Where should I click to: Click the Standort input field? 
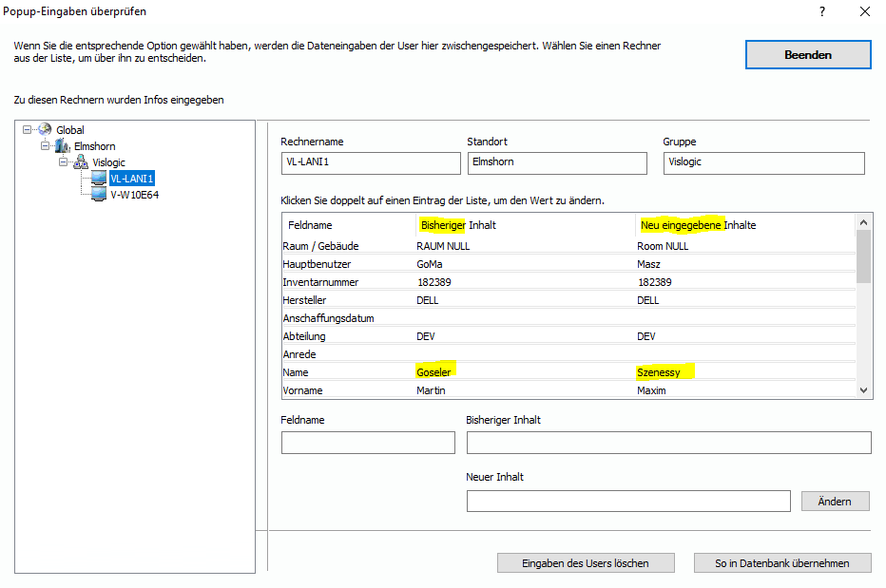(556, 162)
